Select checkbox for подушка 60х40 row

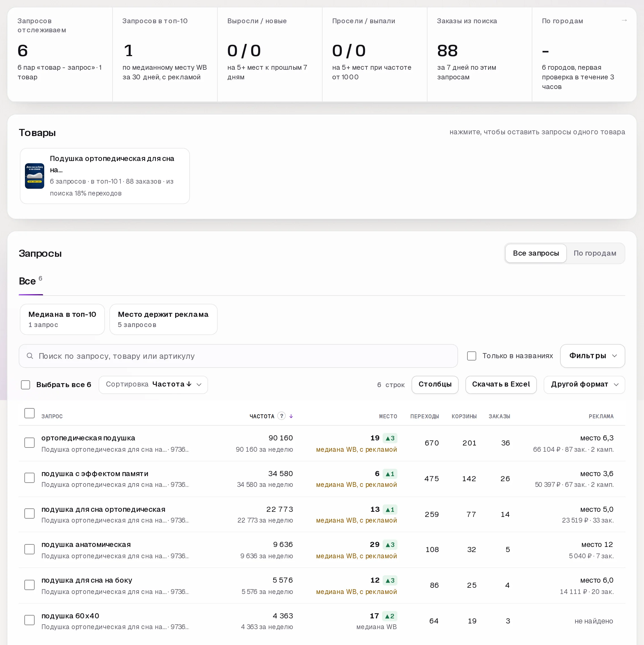pyautogui.click(x=29, y=620)
